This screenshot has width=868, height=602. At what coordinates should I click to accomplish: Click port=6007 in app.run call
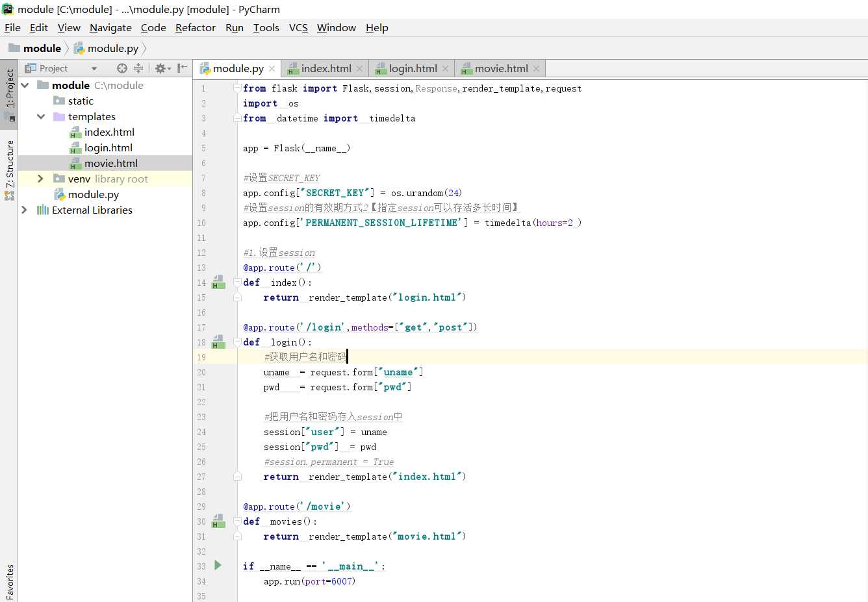329,581
